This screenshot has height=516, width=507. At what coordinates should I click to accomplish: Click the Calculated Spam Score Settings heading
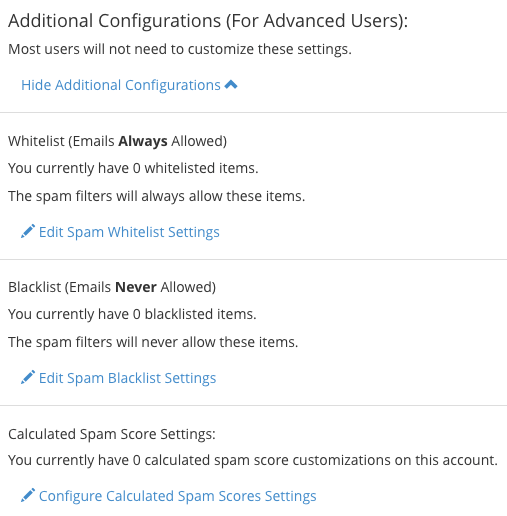pos(112,434)
